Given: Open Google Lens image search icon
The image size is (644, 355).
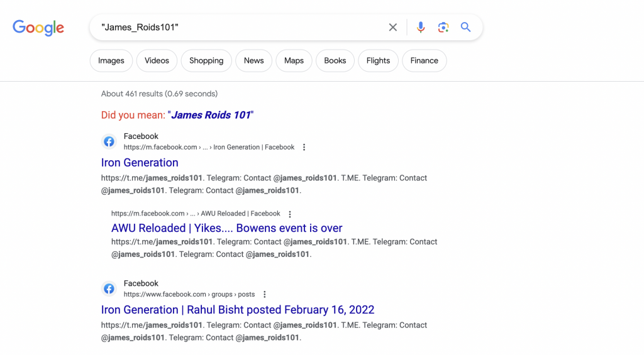Looking at the screenshot, I should [x=443, y=27].
